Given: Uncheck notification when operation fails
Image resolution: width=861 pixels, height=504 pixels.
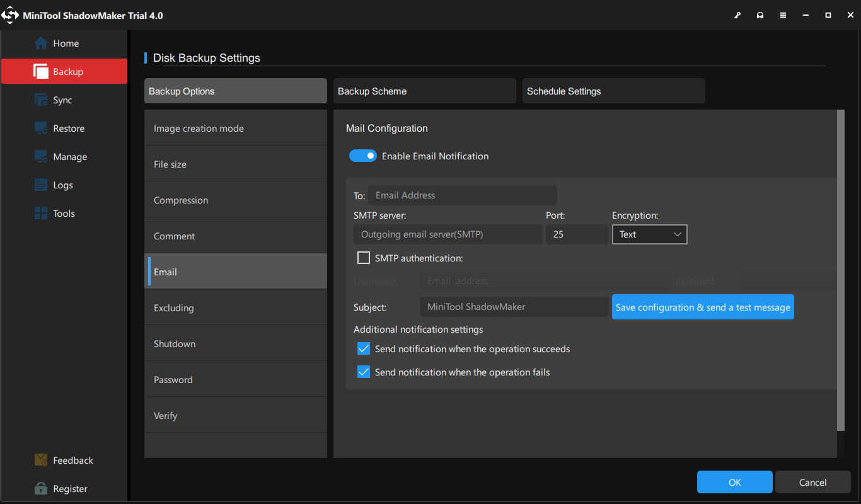Looking at the screenshot, I should [x=364, y=372].
